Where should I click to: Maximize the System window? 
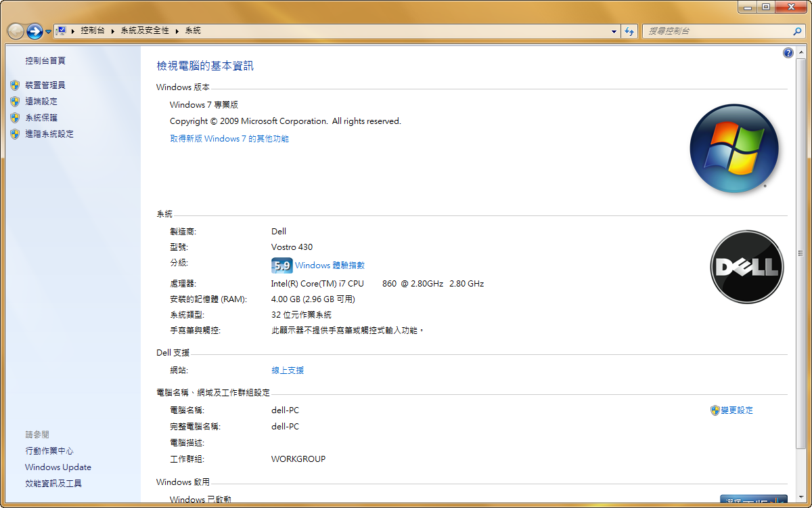pos(765,7)
